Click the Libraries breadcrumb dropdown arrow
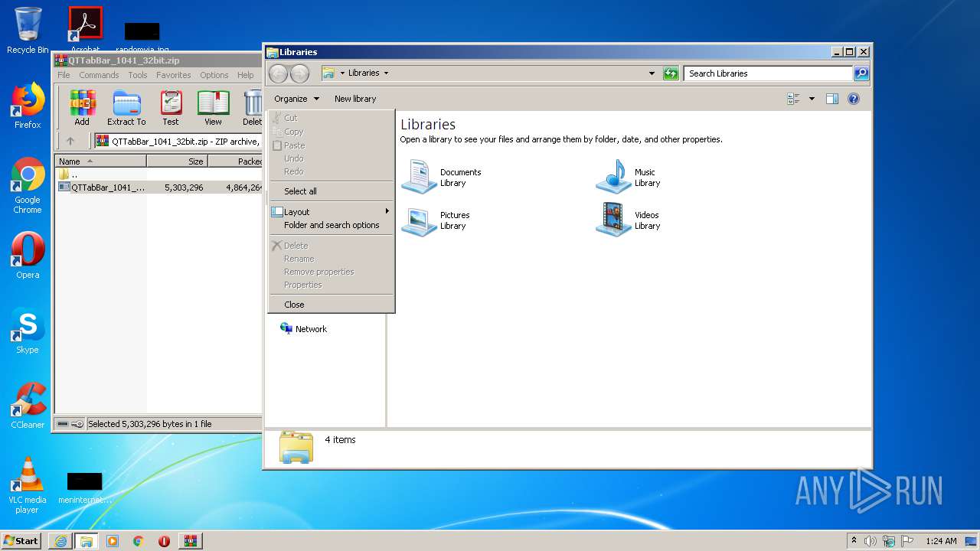 tap(386, 73)
